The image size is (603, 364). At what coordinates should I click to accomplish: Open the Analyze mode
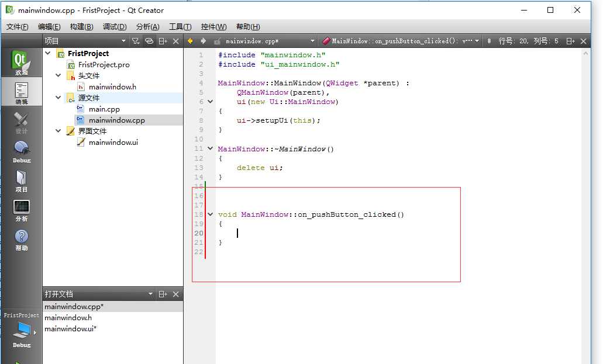21,211
